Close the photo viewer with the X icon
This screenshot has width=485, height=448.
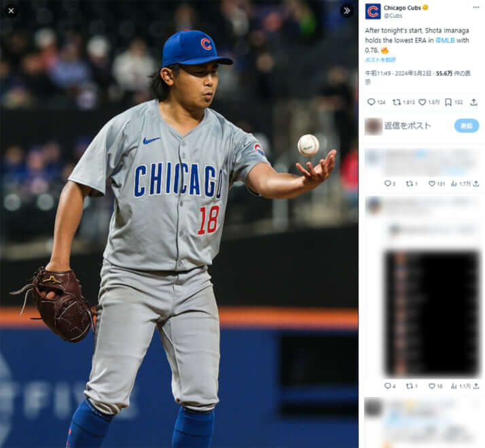[x=11, y=11]
